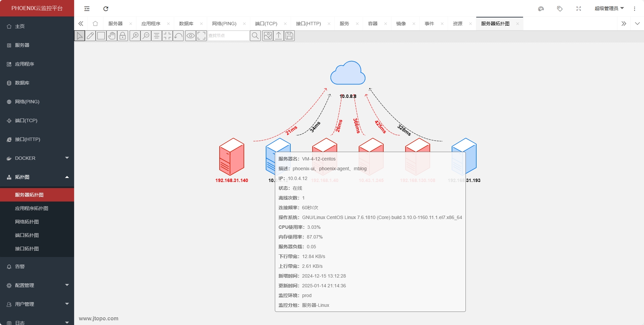Open 应用程序 in the sidebar
This screenshot has height=325, width=644.
coord(37,64)
